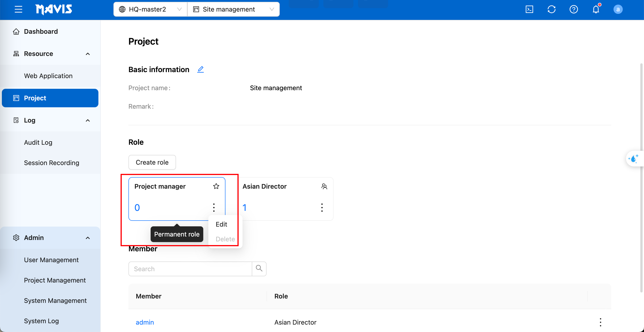The width and height of the screenshot is (644, 332).
Task: Open the help question mark icon
Action: pos(574,9)
